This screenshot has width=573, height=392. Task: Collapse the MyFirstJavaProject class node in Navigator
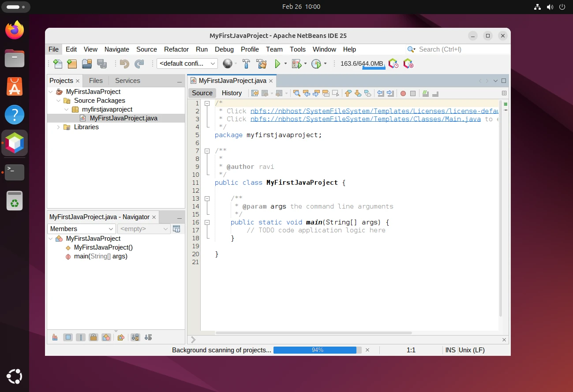[51, 239]
